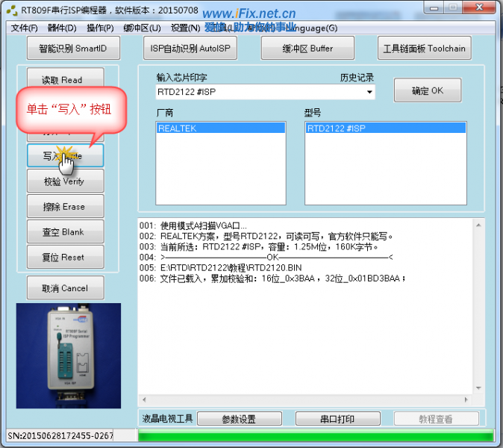Click the Reset (复位) button

tap(65, 258)
